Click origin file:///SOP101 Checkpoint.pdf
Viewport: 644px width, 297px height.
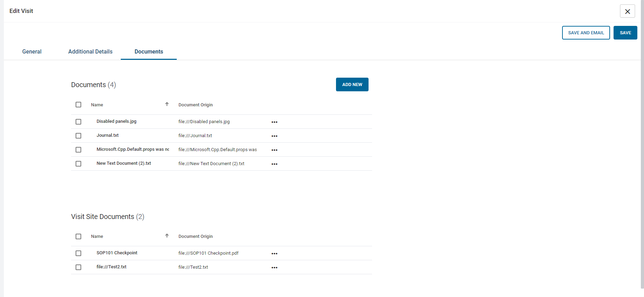pos(208,253)
